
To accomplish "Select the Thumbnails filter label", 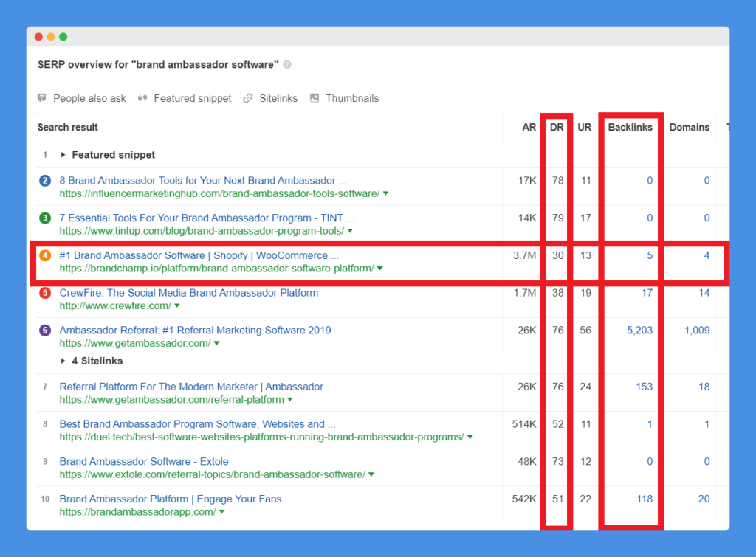I will coord(352,98).
